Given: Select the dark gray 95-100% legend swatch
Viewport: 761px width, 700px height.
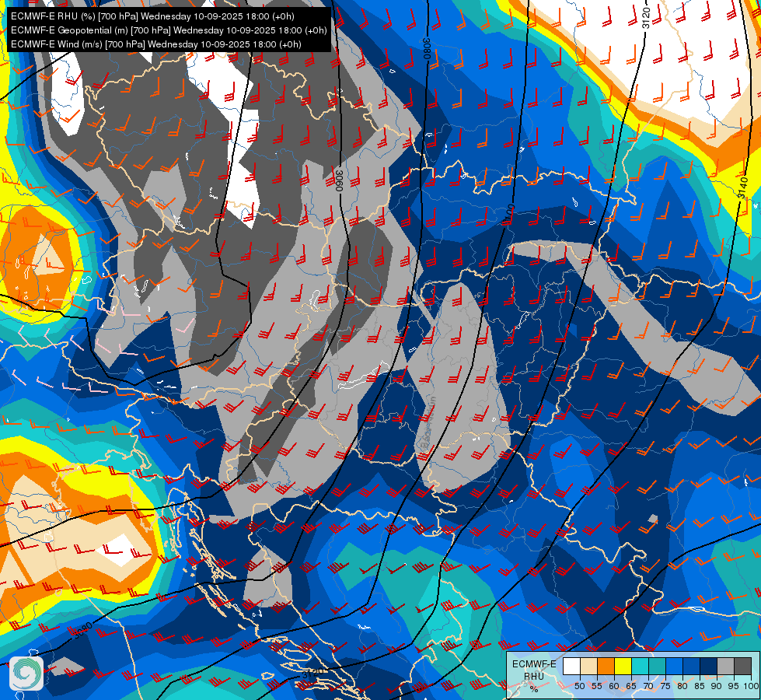Looking at the screenshot, I should coord(742,666).
